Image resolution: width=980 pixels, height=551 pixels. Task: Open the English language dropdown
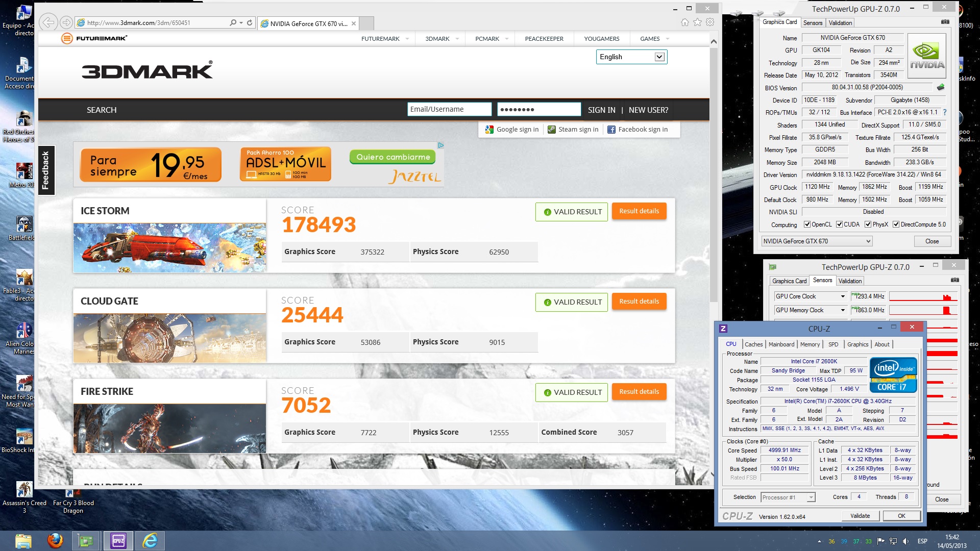coord(659,57)
